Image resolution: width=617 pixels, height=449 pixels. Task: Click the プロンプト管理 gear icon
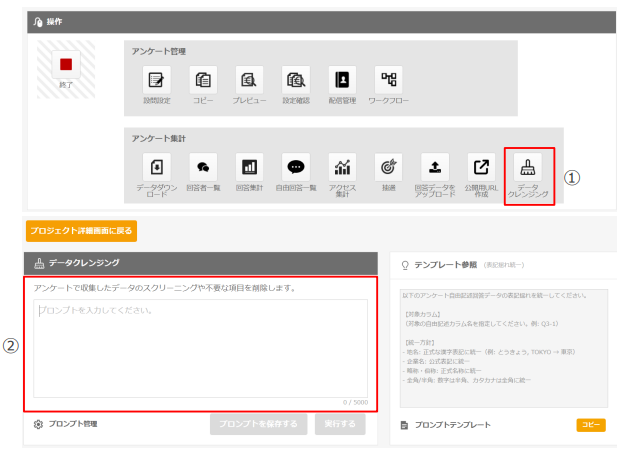coord(38,424)
